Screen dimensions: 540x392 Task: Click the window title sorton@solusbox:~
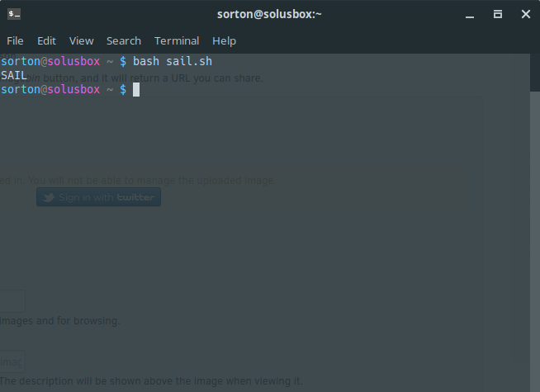pyautogui.click(x=269, y=14)
